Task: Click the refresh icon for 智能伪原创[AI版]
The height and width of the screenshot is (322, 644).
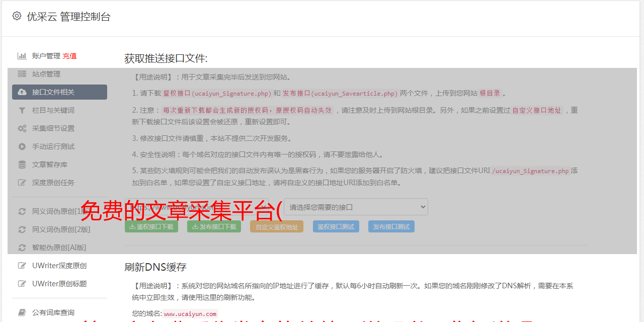Action: click(x=22, y=248)
